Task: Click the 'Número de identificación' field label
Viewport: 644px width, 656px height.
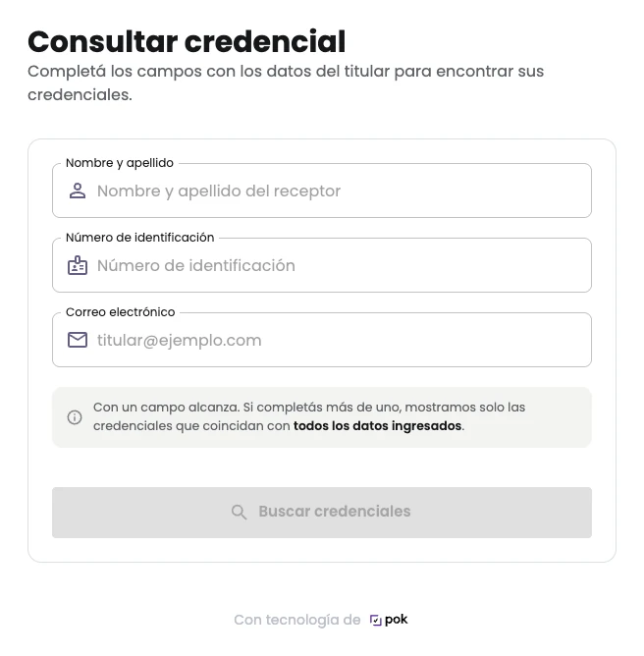Action: coord(140,238)
